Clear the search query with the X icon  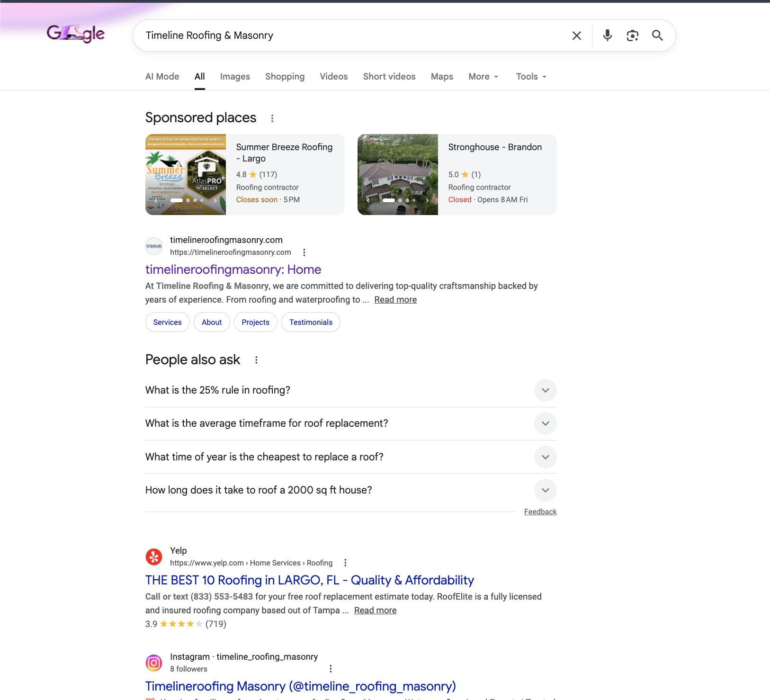[576, 35]
